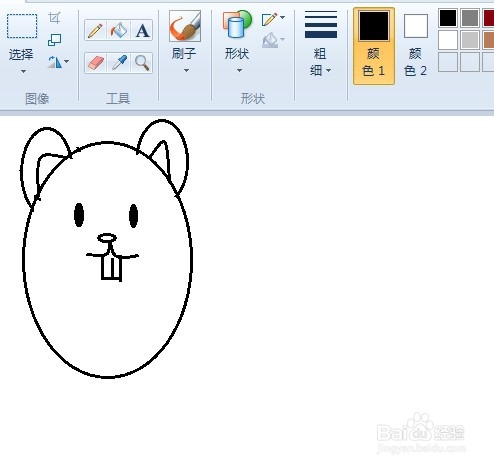
Task: Open the 刷子 brush dropdown arrow
Action: coord(186,70)
